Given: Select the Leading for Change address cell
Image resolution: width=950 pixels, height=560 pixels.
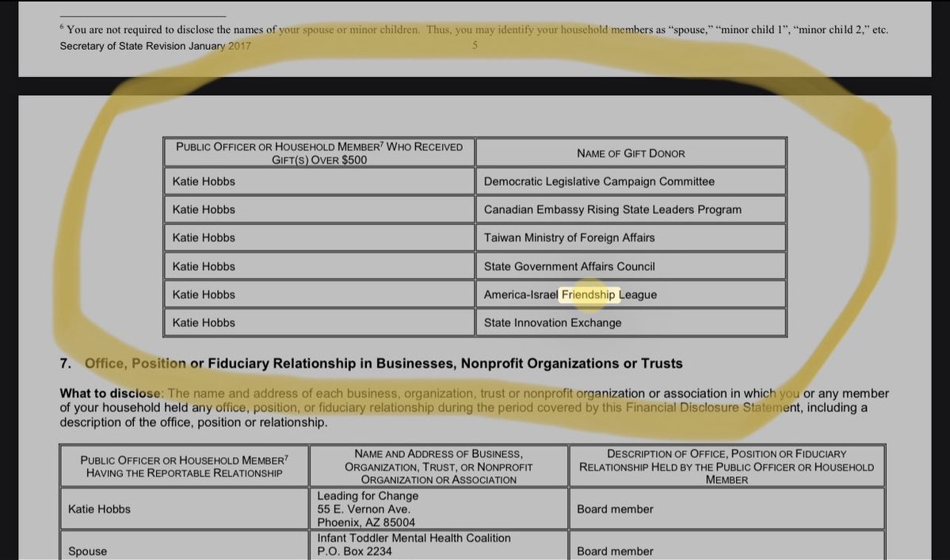Looking at the screenshot, I should (367, 509).
